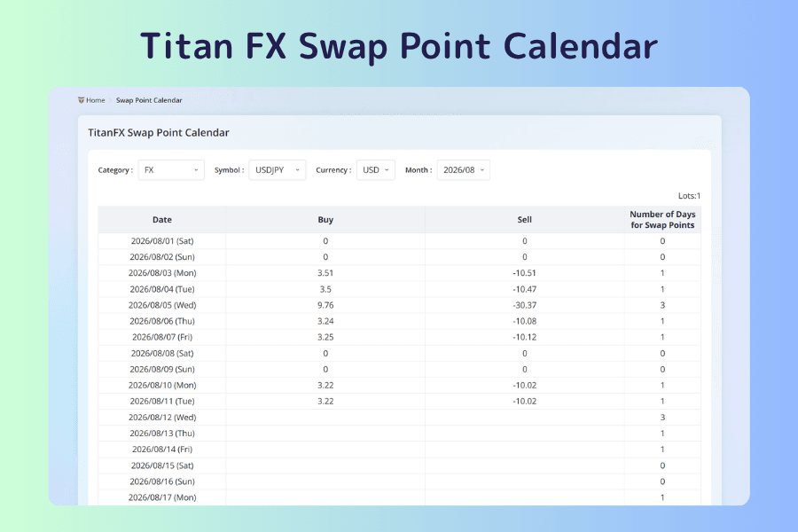This screenshot has height=532, width=798.
Task: Click Buy value 3.51
Action: click(x=325, y=273)
